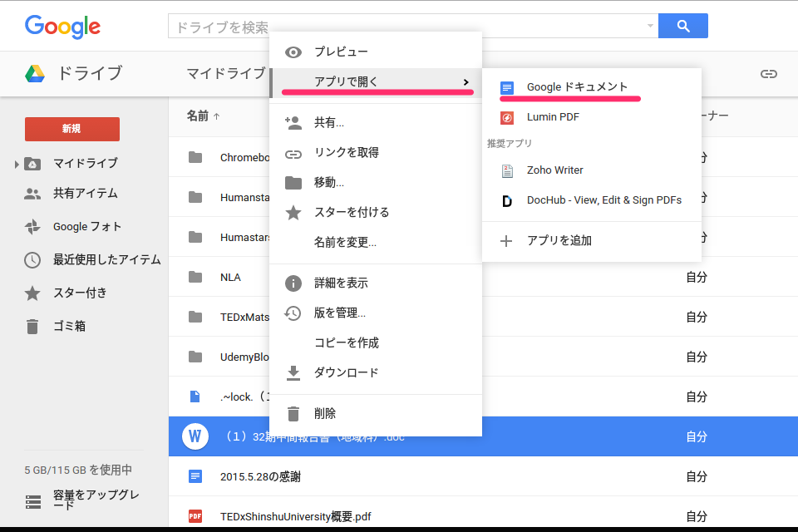
Task: Click the folder icon of the Chromebo… row
Action: 195,157
